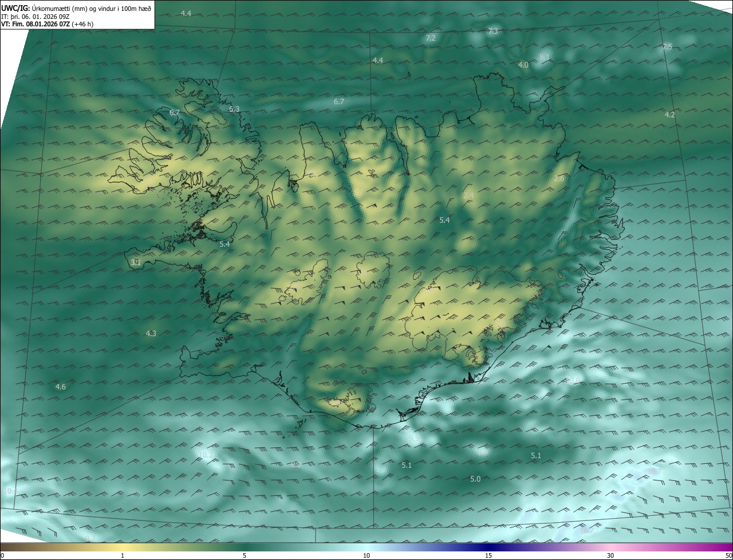
Task: Click the 2.4 value label
Action: pyautogui.click(x=468, y=196)
